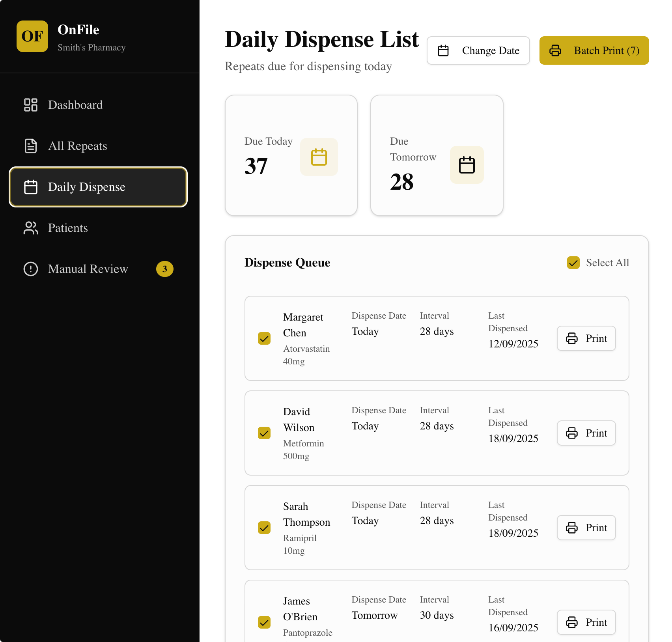672x642 pixels.
Task: Open the Change Date picker
Action: coord(478,50)
